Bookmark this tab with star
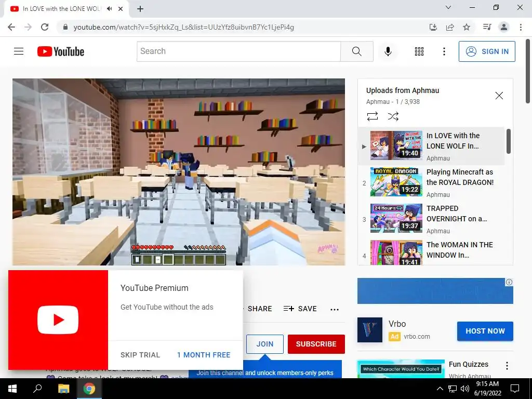This screenshot has height=399, width=532. click(467, 27)
